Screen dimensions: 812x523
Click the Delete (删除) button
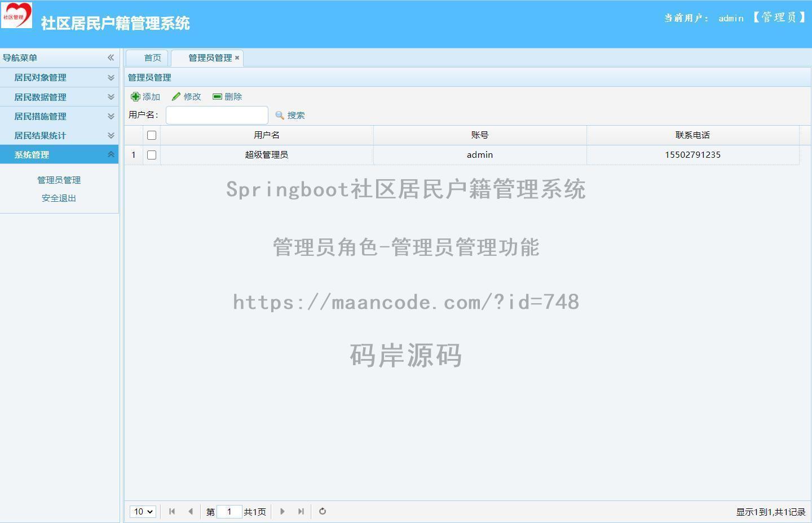click(227, 97)
